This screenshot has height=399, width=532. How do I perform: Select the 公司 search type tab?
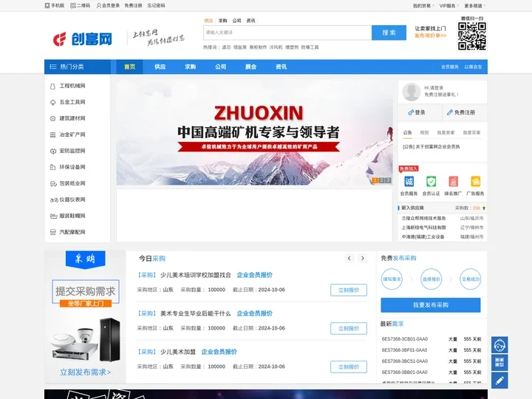[x=236, y=21]
